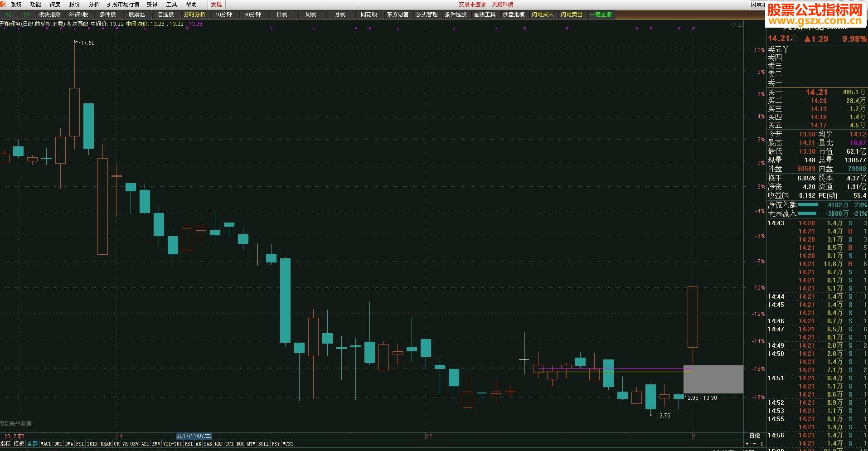Click the app logo icon in the menu bar
The height and width of the screenshot is (451, 868).
click(x=4, y=4)
